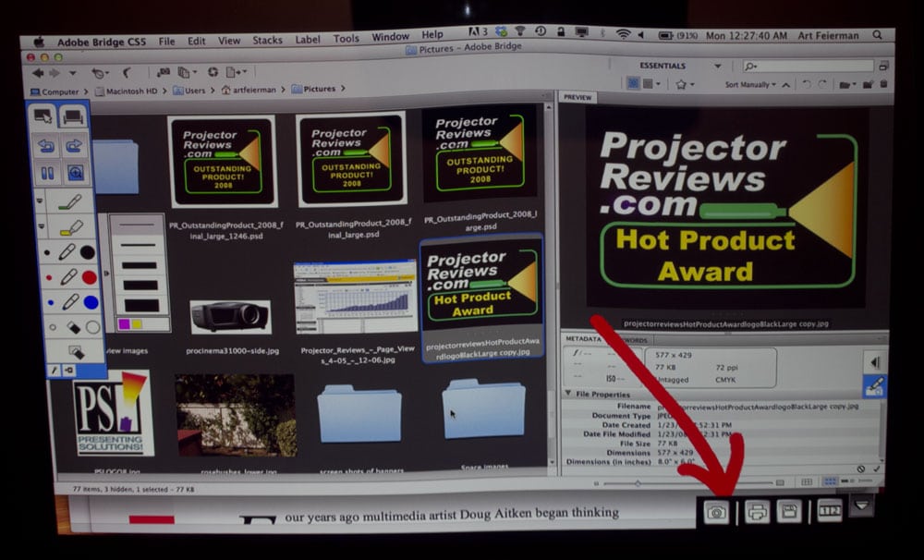Click the page number icon in bottom toolbar
924x560 pixels.
[x=829, y=510]
